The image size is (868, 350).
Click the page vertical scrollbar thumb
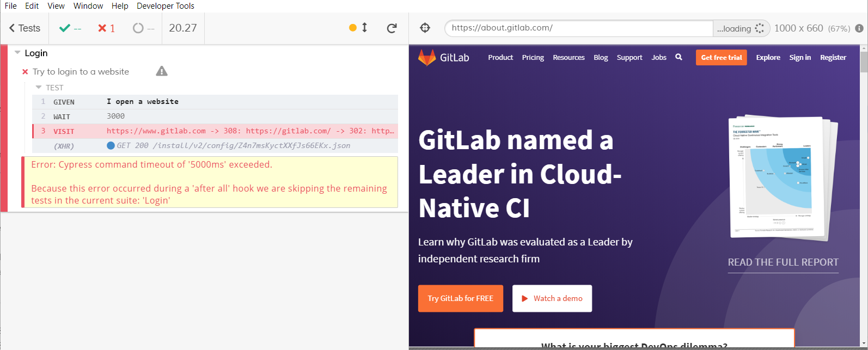point(864,62)
